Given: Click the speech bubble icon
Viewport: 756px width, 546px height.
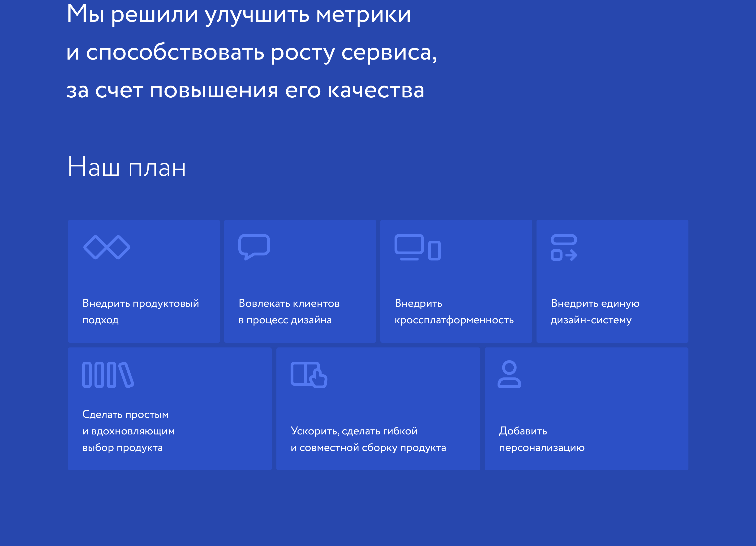Looking at the screenshot, I should 254,247.
